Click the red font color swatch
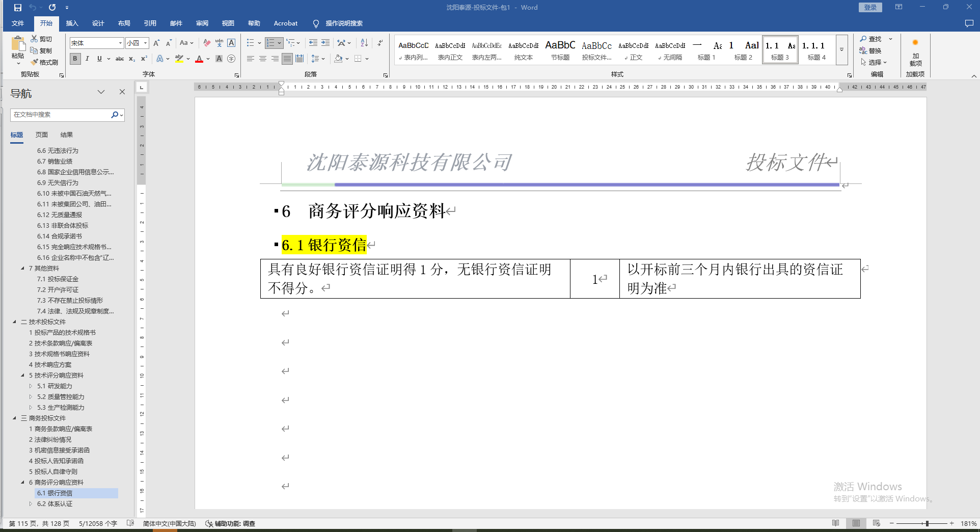 pyautogui.click(x=199, y=59)
